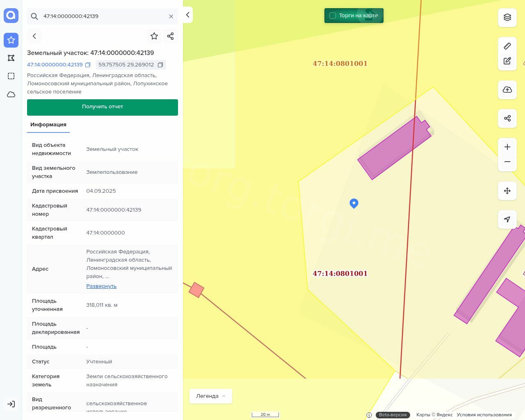Copy the cadastral number 47:14:0000000:42139
The height and width of the screenshot is (420, 525).
(x=88, y=65)
